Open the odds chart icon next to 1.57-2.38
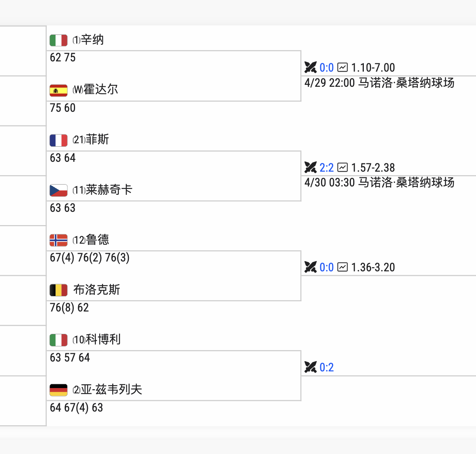Screen dimensions: 476x454 (342, 168)
